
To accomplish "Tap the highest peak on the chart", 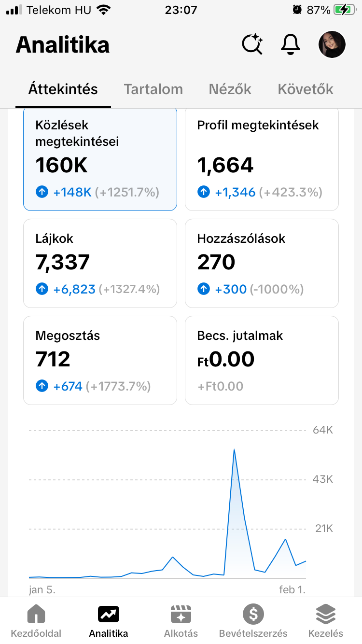I will click(x=234, y=450).
